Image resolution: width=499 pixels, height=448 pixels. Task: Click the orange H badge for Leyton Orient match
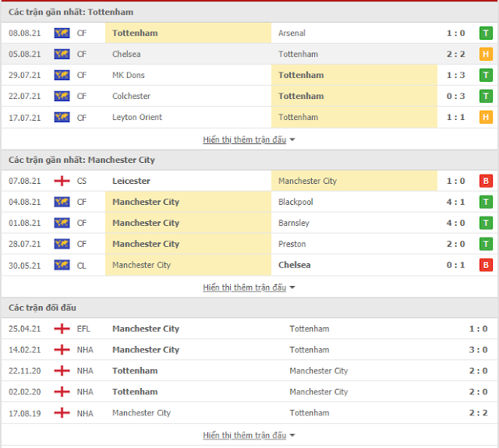click(486, 117)
